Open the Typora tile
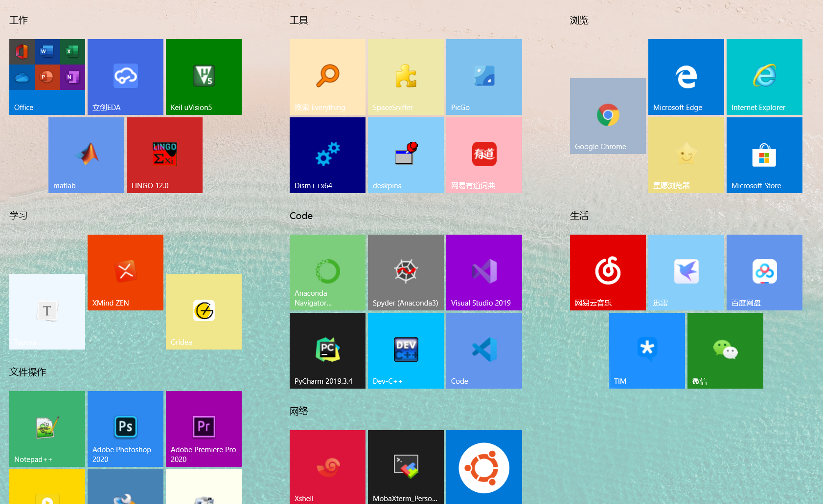The image size is (823, 504). [47, 311]
